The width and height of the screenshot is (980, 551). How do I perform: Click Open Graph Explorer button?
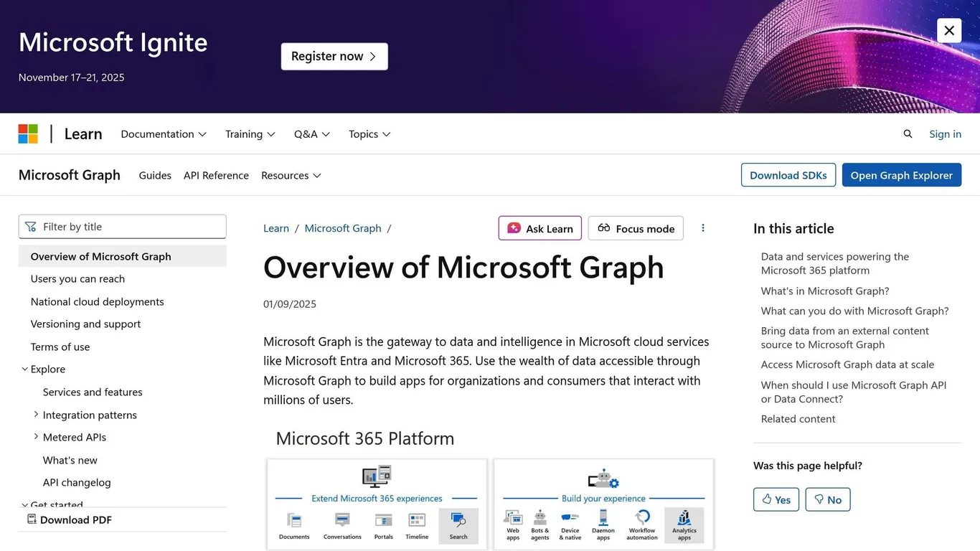tap(902, 175)
